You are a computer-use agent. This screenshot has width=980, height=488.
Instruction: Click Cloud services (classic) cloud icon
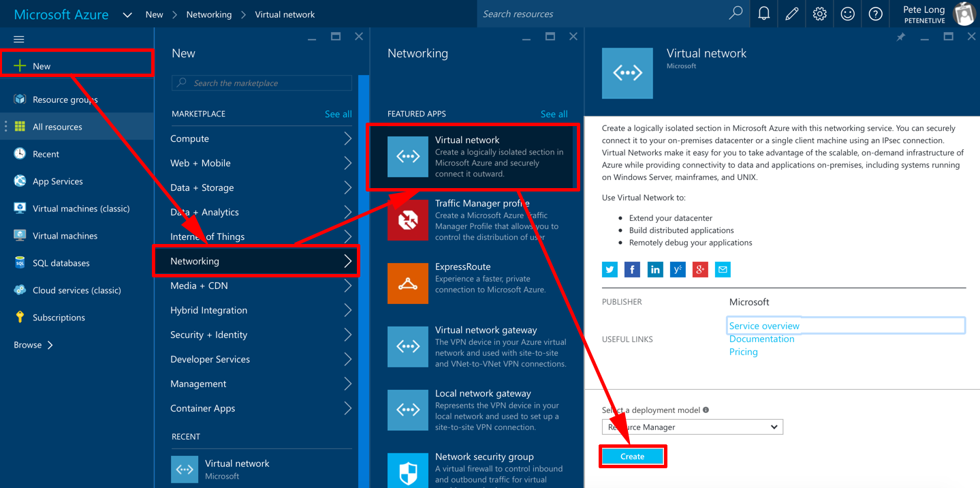[x=20, y=290]
